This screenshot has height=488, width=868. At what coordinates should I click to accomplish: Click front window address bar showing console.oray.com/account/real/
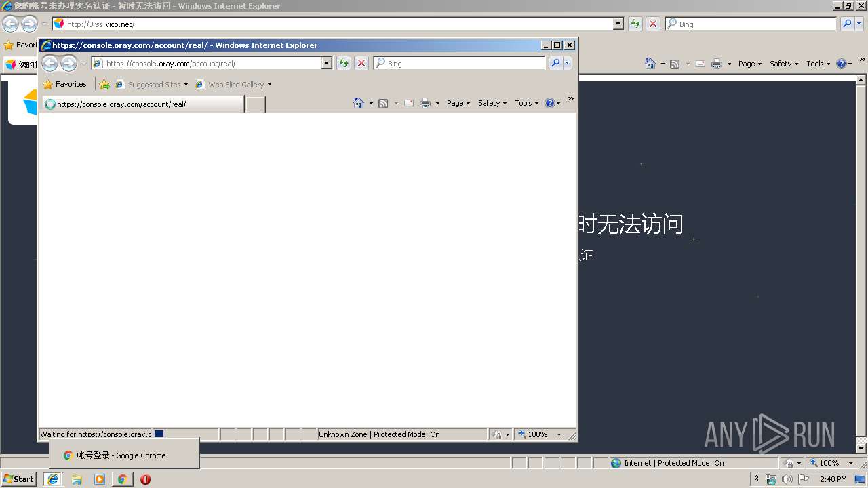(207, 63)
